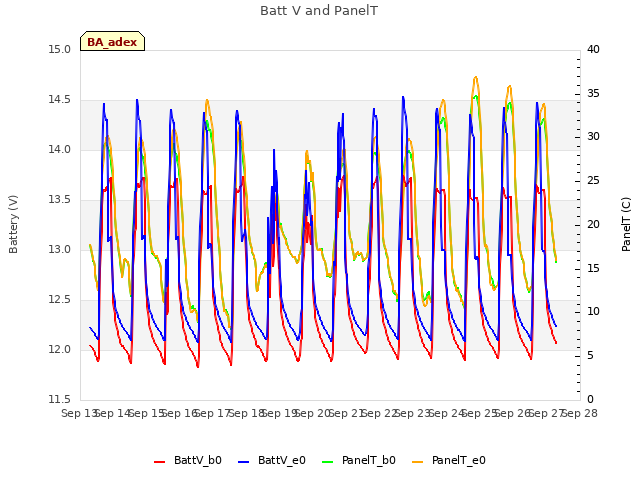Click the Sep 20 date label
The height and width of the screenshot is (480, 640).
click(313, 414)
